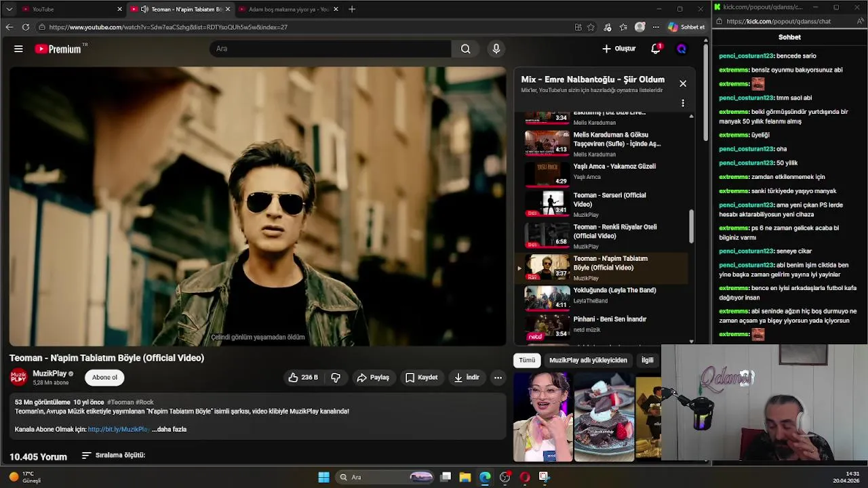Expand description with ...daha fazla
The image size is (868, 488).
tap(170, 429)
